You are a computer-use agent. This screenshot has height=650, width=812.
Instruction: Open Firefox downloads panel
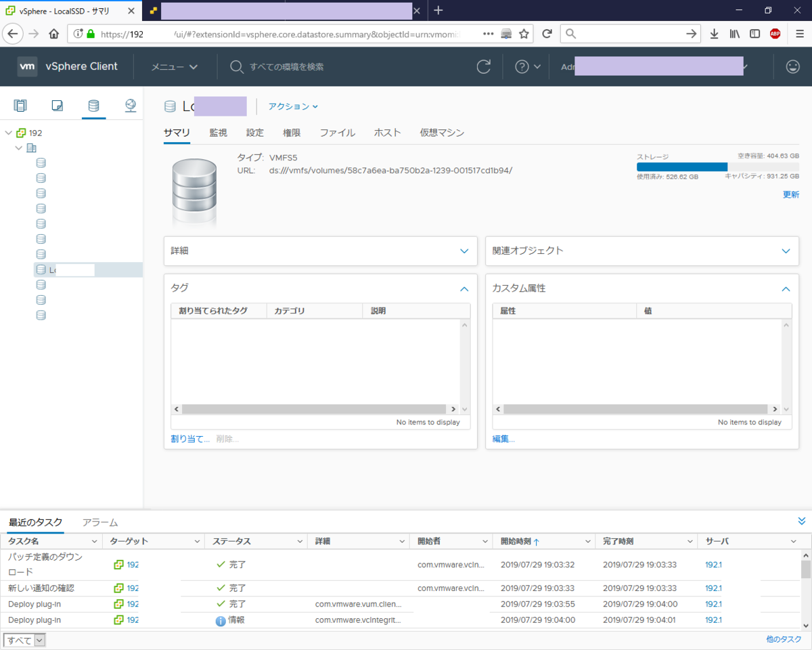(714, 34)
